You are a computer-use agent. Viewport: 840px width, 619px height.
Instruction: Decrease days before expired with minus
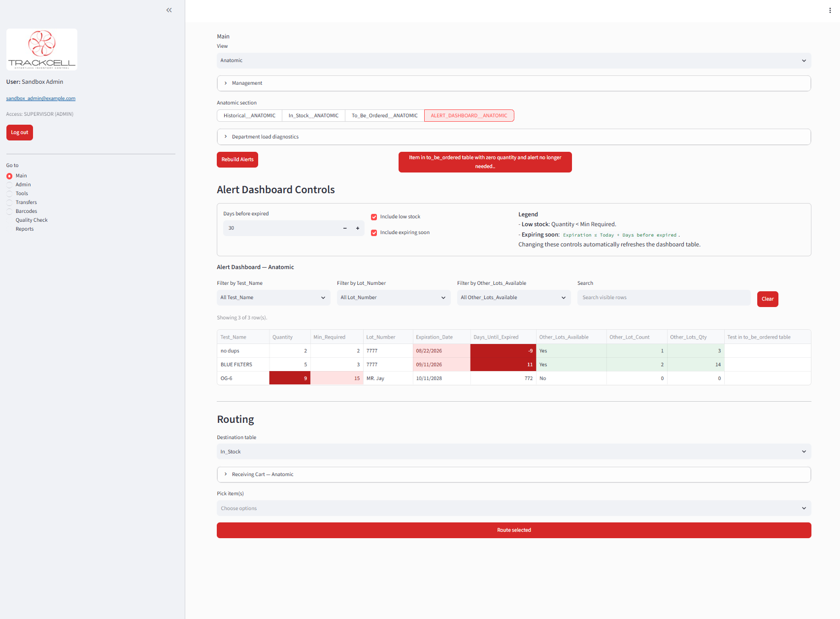point(345,228)
